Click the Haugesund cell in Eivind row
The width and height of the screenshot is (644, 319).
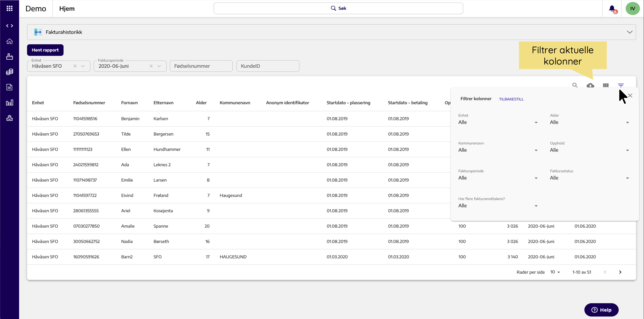[x=231, y=195]
